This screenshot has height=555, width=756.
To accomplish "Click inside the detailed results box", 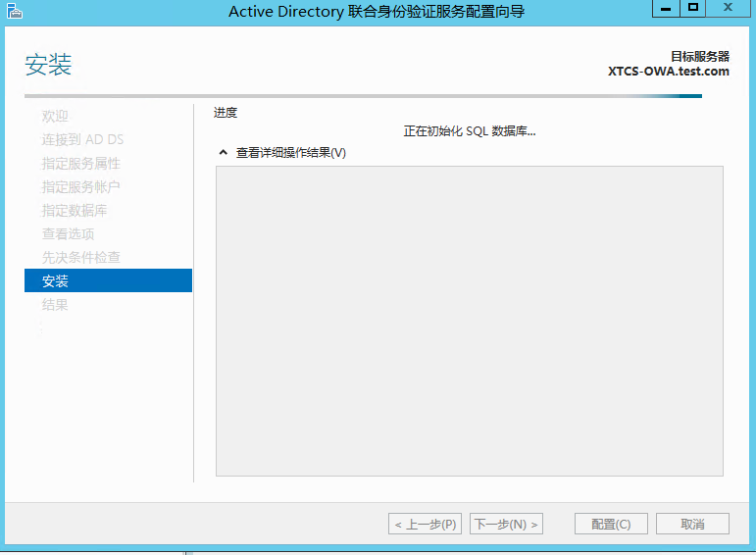I will [x=470, y=322].
